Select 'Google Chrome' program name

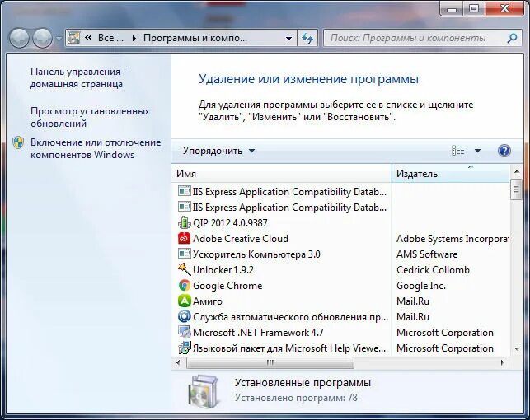[227, 286]
